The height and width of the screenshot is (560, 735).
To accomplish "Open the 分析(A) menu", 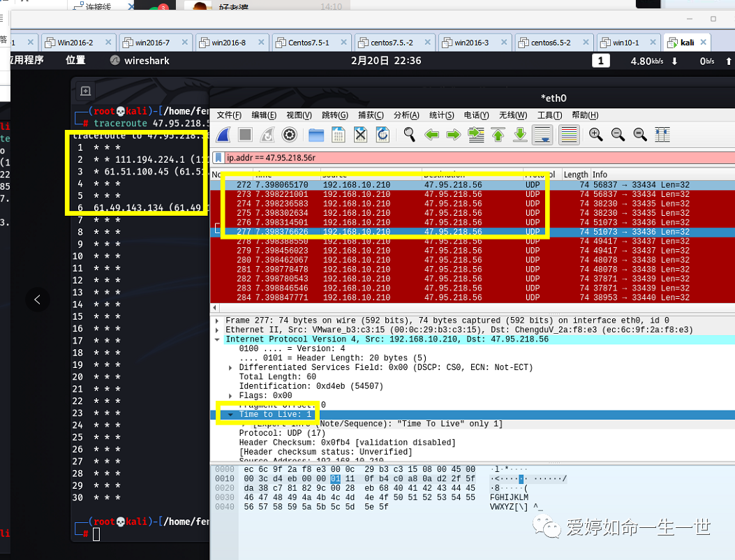I will pos(406,115).
